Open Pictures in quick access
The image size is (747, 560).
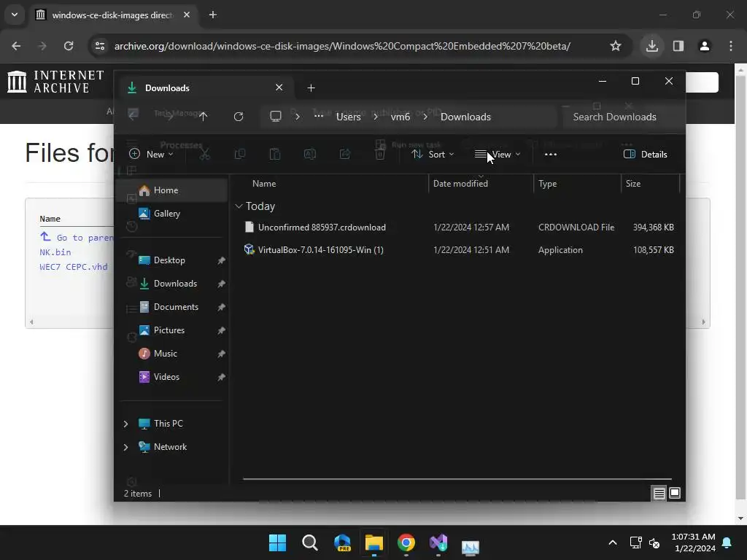[172, 330]
